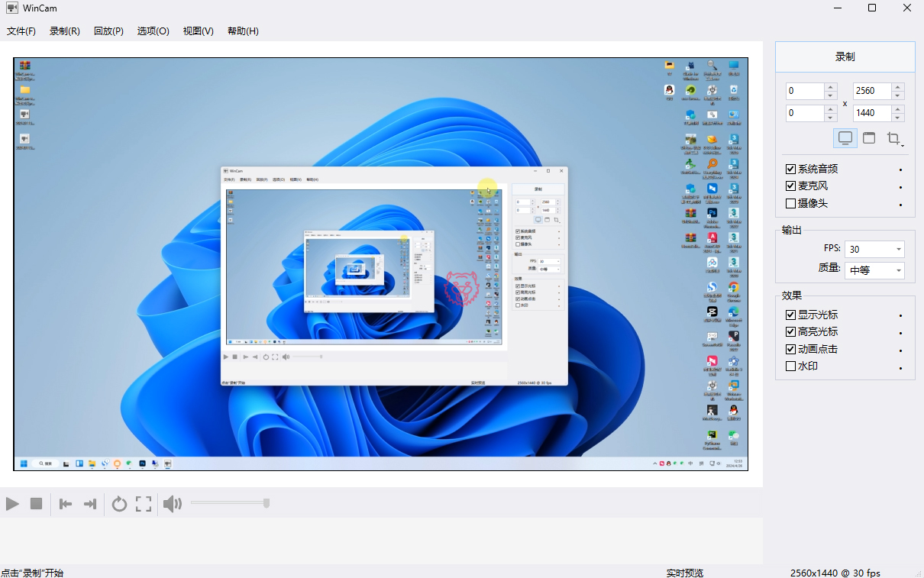Click the WinCam app icon in title bar
The width and height of the screenshot is (924, 578).
[x=12, y=8]
